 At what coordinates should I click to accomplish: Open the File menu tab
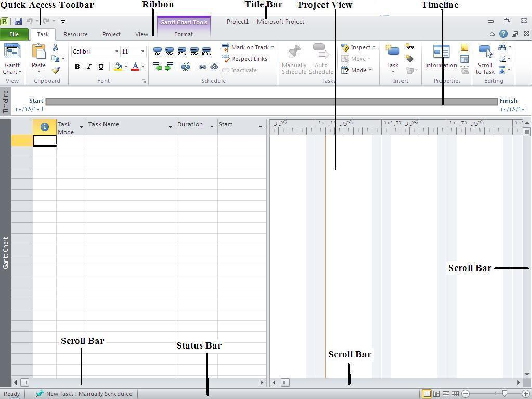coord(14,34)
